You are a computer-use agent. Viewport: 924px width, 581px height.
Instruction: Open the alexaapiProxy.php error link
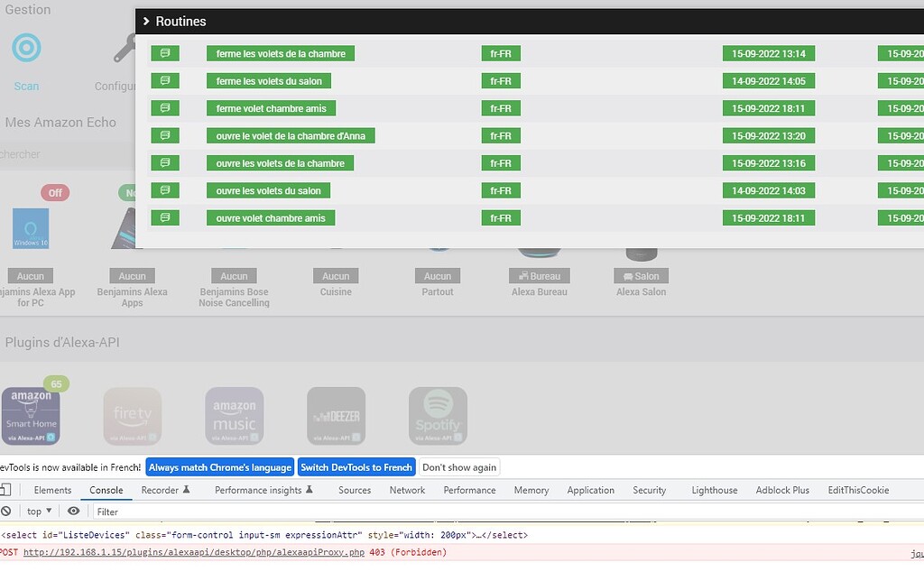point(194,553)
